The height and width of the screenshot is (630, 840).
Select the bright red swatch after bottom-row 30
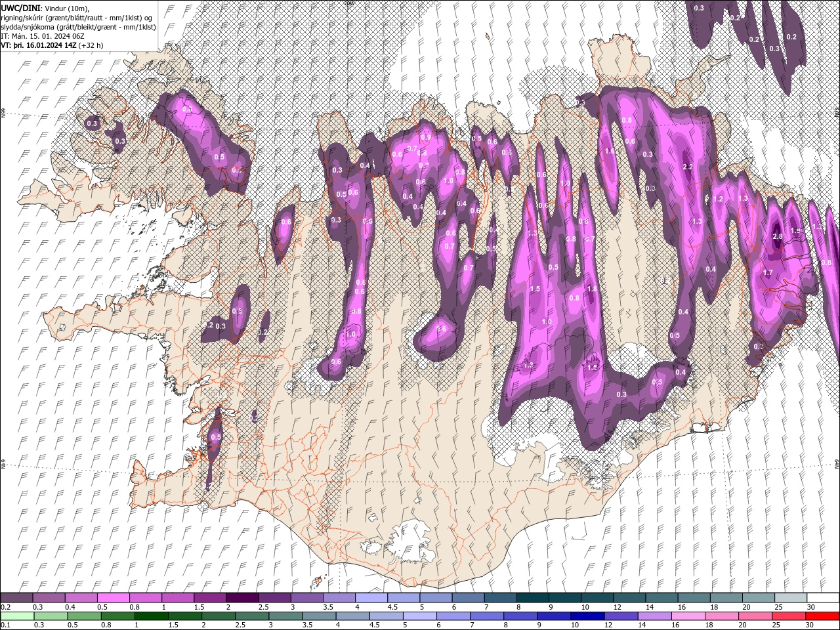[822, 616]
